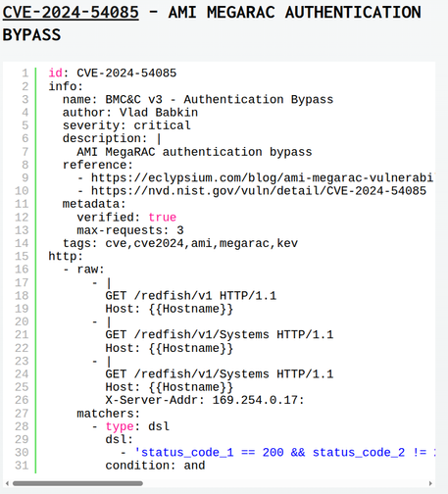Click 'GET /redfish/v1/Systems HTTP/1.1' on line 24
The image size is (448, 494).
[220, 374]
